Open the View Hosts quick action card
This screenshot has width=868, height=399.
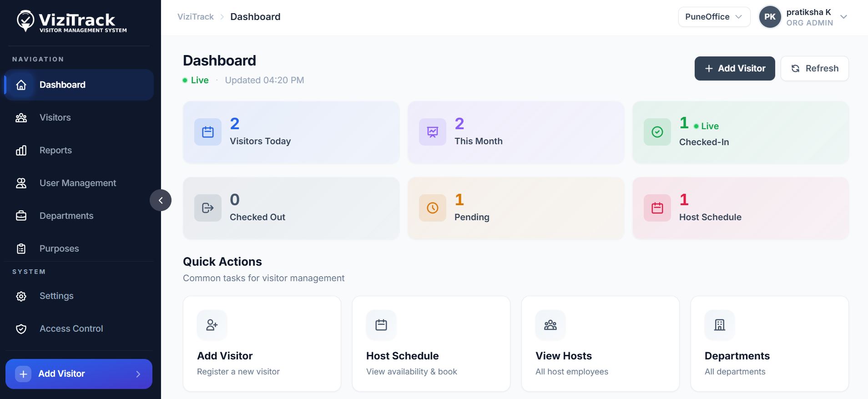coord(601,344)
